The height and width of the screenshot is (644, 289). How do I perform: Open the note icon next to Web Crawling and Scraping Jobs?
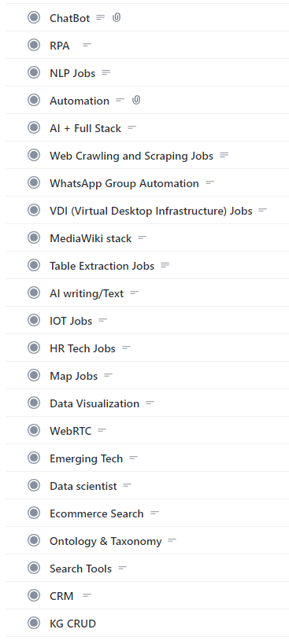coord(224,155)
